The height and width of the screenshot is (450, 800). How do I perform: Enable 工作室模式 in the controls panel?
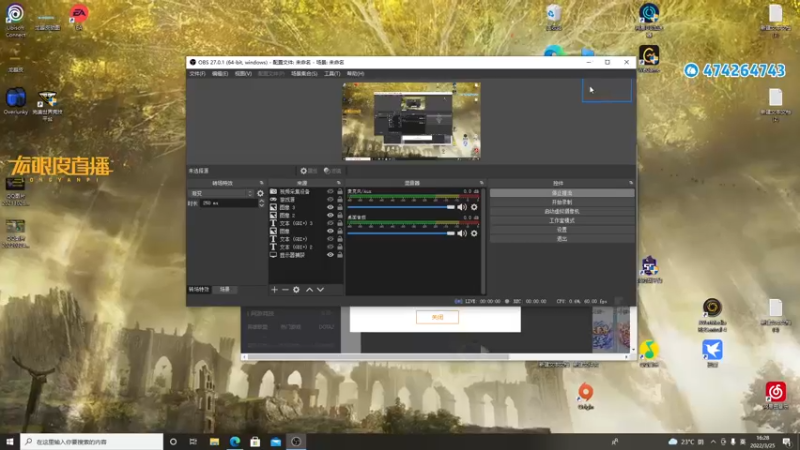pos(562,220)
